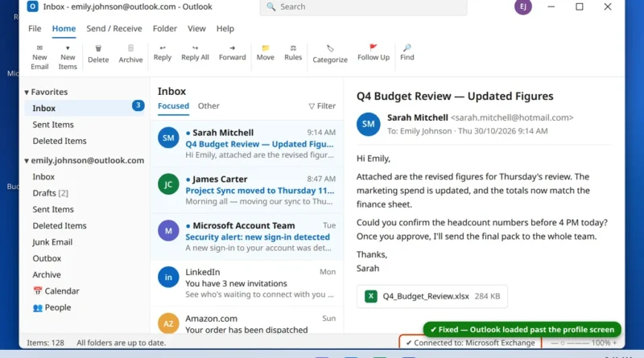Open the New Items dropdown
The width and height of the screenshot is (644, 358).
tap(68, 57)
